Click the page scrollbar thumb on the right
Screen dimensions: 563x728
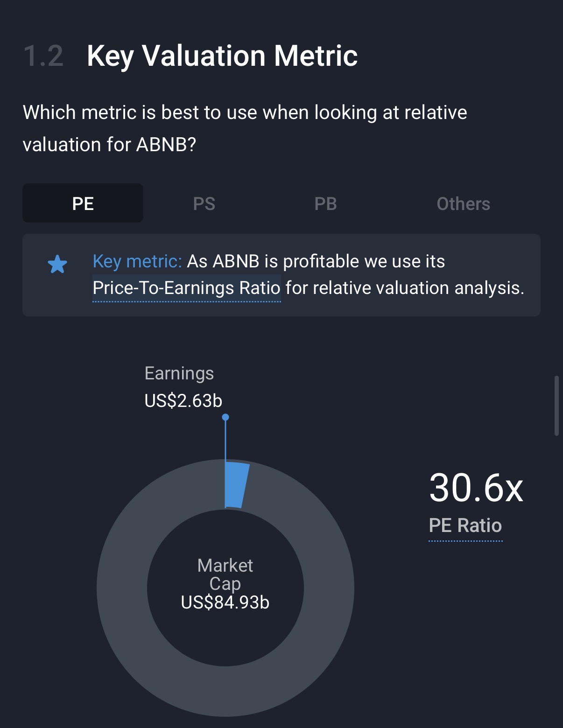coord(556,405)
